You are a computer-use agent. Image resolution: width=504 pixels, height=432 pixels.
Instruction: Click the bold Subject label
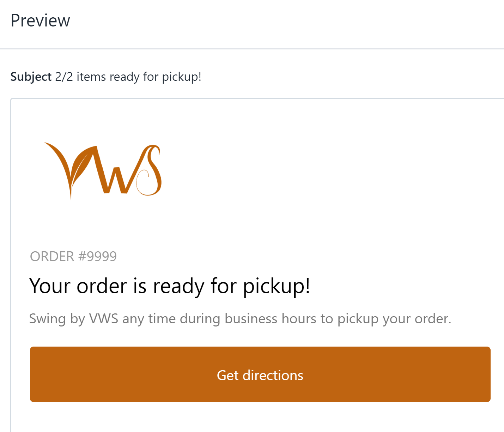31,77
